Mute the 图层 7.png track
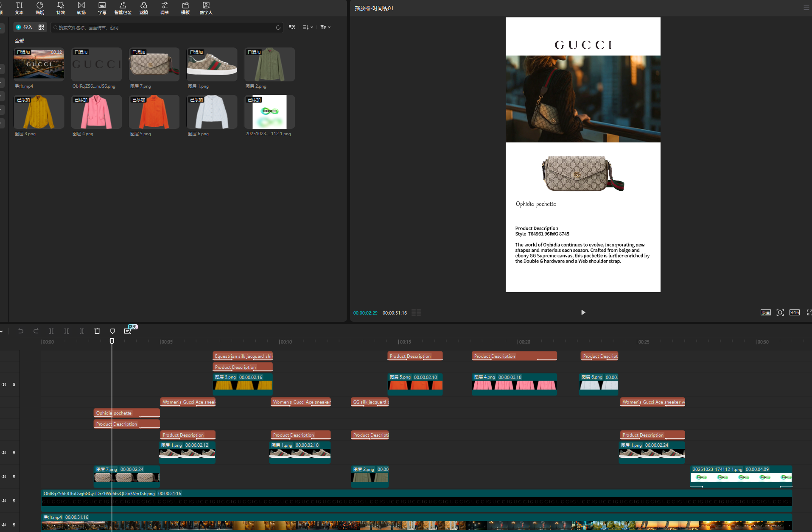Image resolution: width=812 pixels, height=532 pixels. [4, 476]
